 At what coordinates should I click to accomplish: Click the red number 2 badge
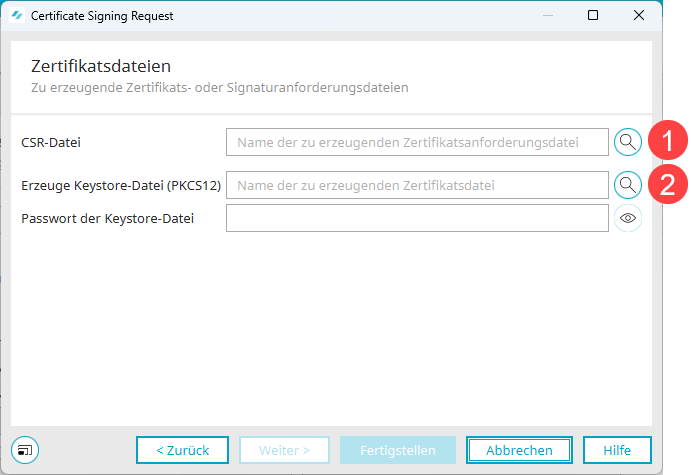pos(665,184)
